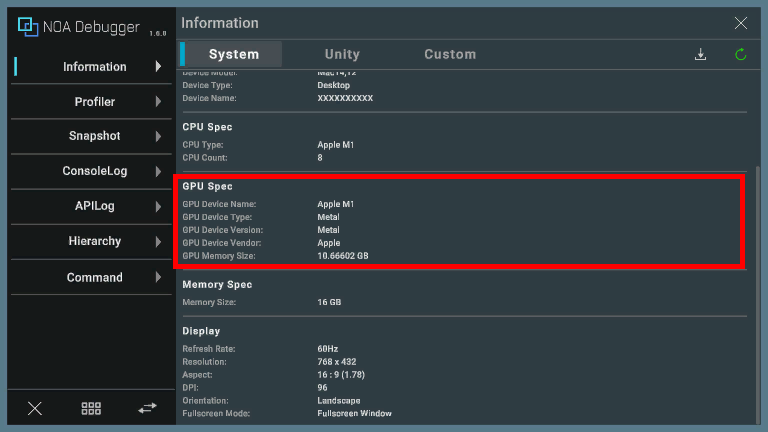Switch to the Custom tab
Screen dimensions: 768x432
(x=450, y=54)
